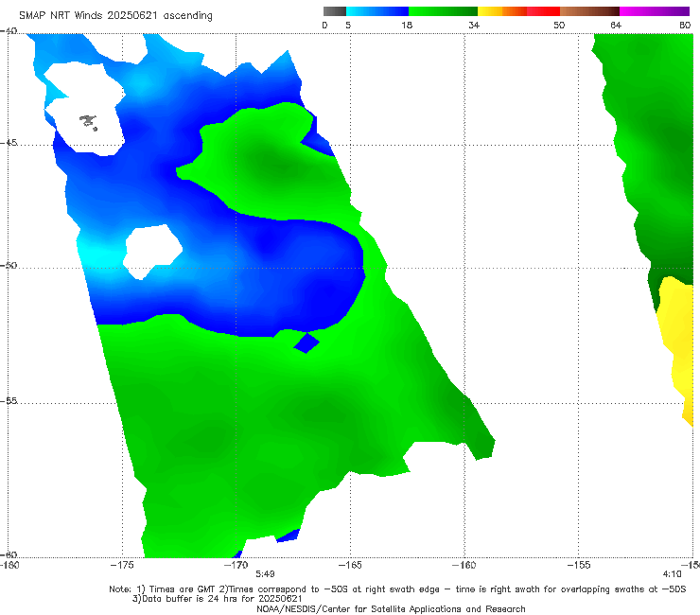Image resolution: width=700 pixels, height=615 pixels.
Task: Click the longitude axis label '-155'
Action: tap(579, 565)
